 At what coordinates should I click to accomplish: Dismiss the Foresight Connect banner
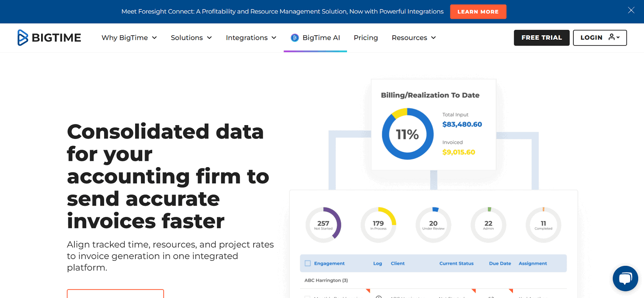(631, 10)
